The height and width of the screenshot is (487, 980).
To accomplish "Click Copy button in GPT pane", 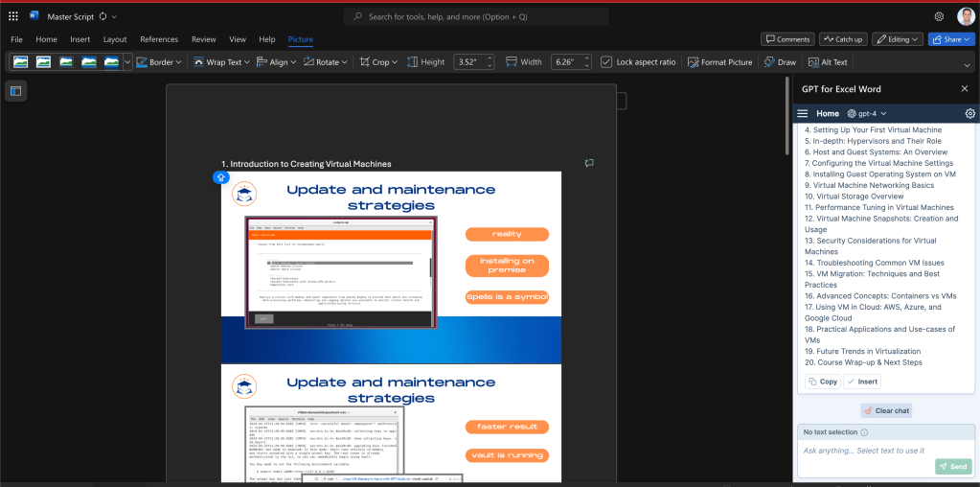I will coord(823,382).
